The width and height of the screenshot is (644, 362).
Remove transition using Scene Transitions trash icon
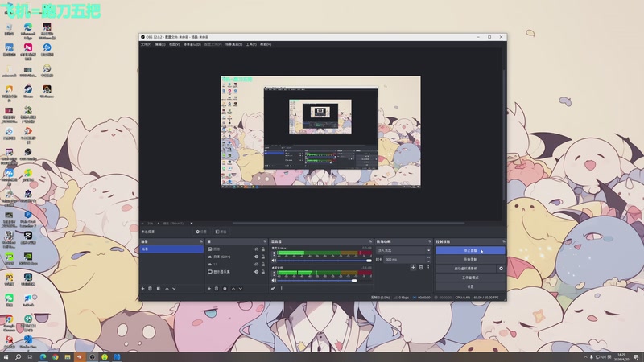[x=421, y=268]
